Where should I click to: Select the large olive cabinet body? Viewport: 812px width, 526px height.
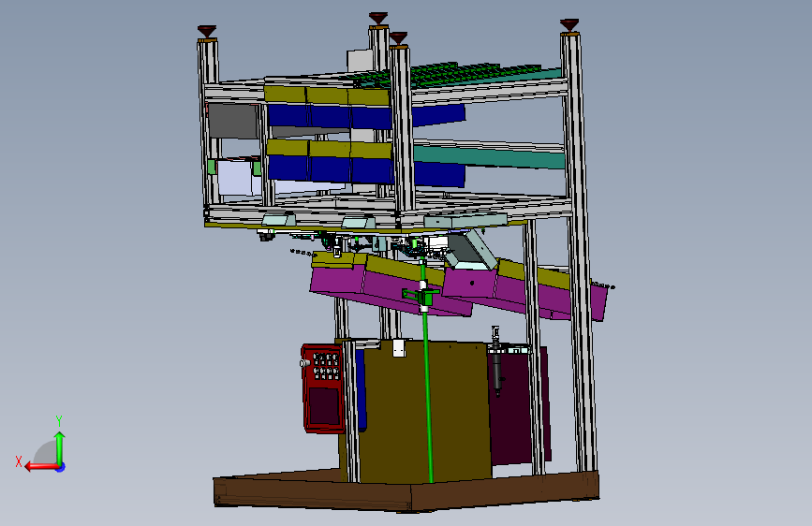coord(424,413)
